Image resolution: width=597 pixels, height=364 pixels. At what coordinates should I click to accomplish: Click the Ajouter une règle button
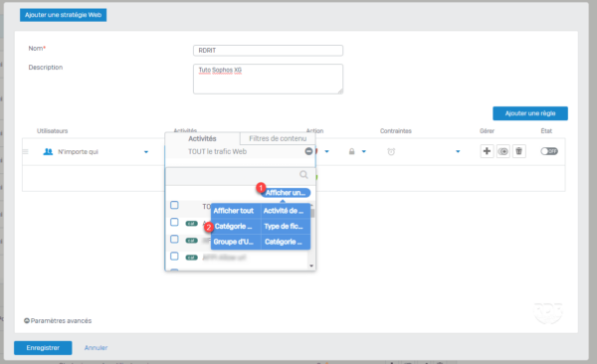[x=530, y=113]
